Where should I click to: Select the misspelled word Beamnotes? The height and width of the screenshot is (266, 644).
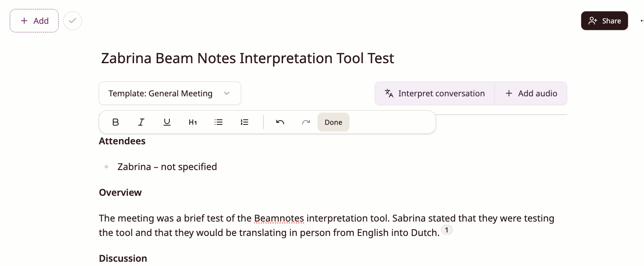click(x=279, y=218)
